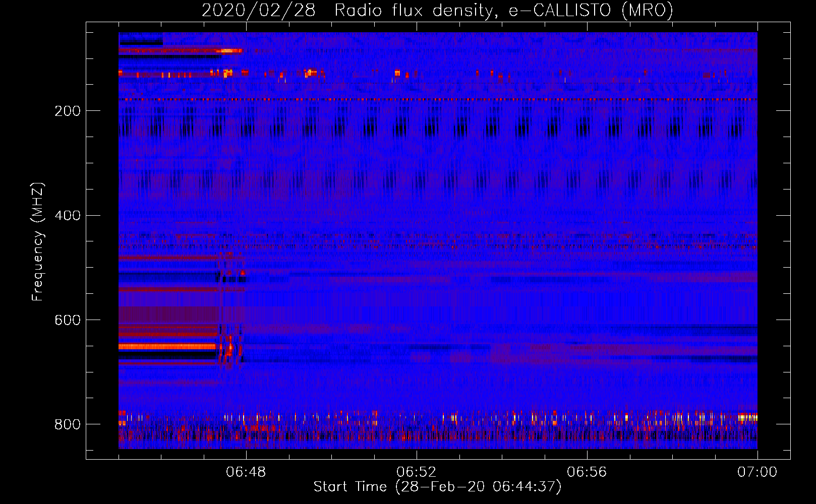Click the 400 frequency tick label
Viewport: 816px width, 504px height.
coord(68,216)
